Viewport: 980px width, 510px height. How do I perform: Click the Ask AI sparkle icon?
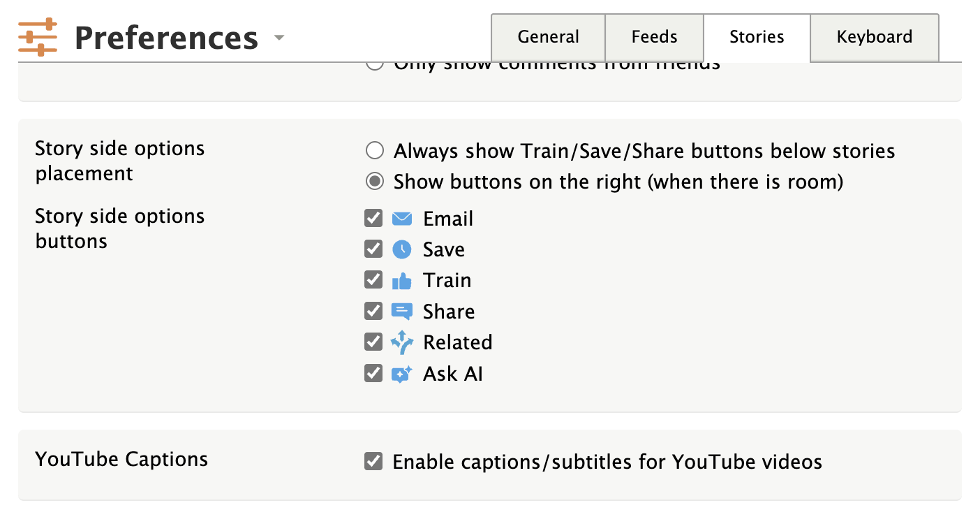pyautogui.click(x=402, y=374)
